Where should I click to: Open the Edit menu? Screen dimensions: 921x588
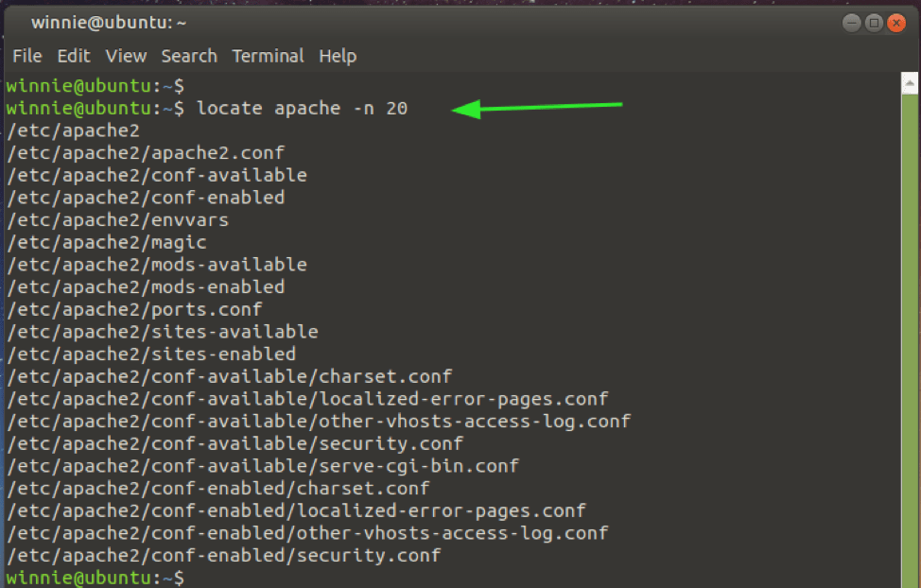point(73,56)
